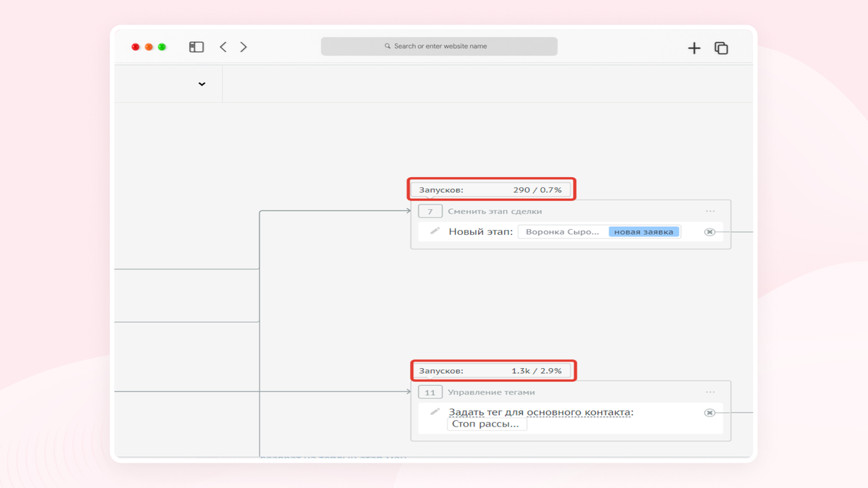The image size is (868, 488).
Task: Click the red close window button
Action: (135, 47)
